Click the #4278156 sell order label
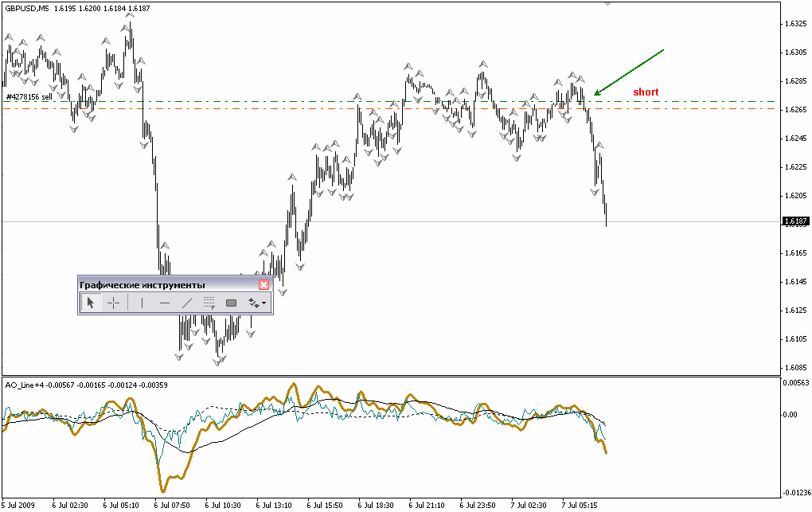This screenshot has height=512, width=812. (x=29, y=96)
